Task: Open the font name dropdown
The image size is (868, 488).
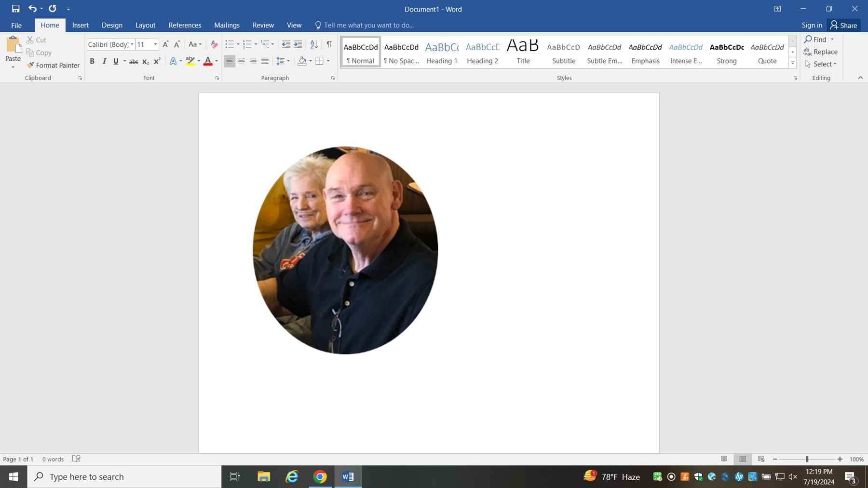Action: coord(132,44)
